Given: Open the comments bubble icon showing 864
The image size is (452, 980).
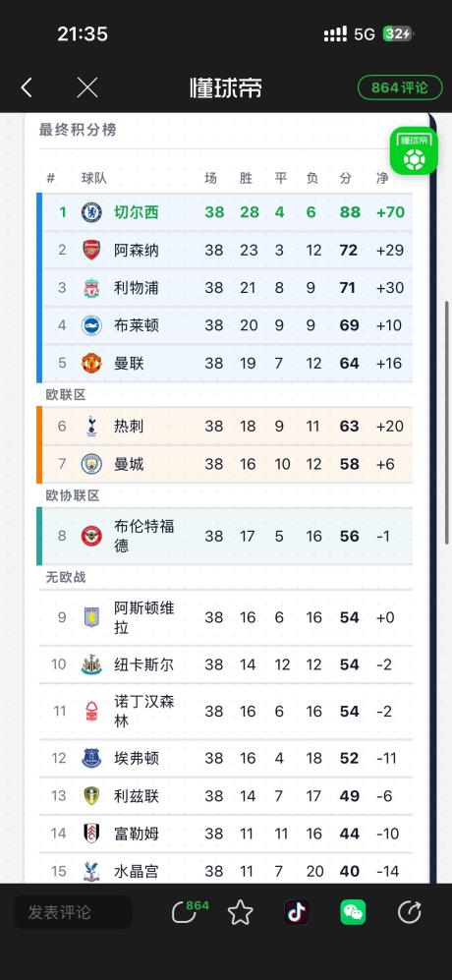Looking at the screenshot, I should [x=190, y=912].
